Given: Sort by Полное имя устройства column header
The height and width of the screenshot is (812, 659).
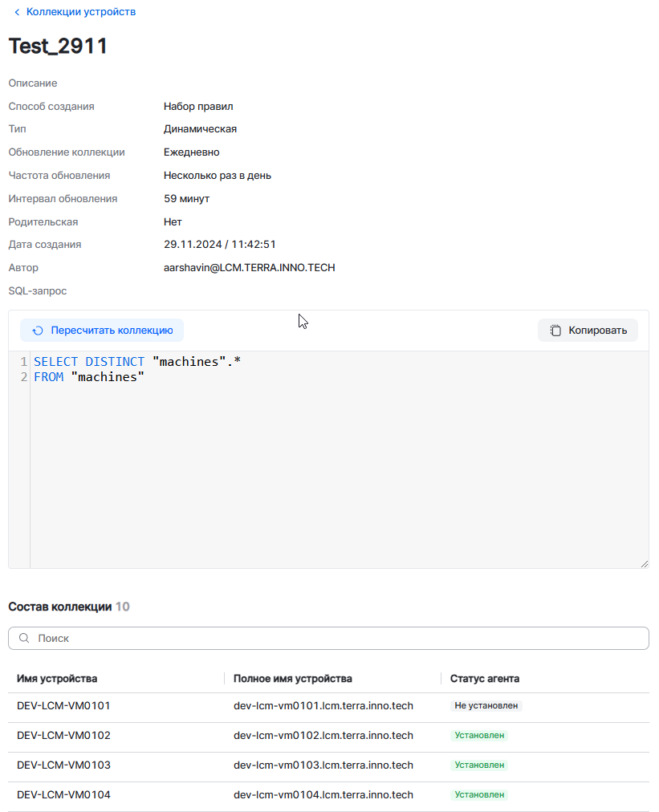Looking at the screenshot, I should 292,679.
